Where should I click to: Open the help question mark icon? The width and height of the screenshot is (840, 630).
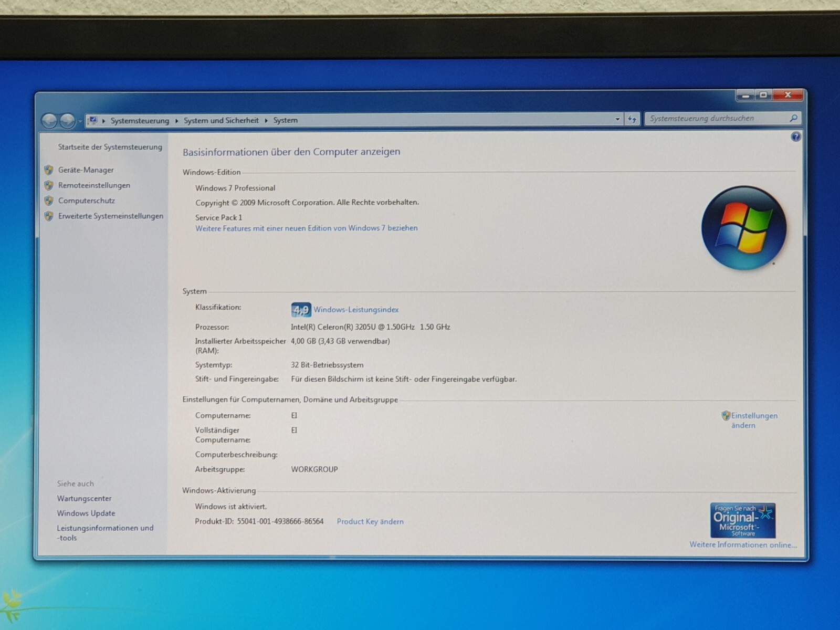pyautogui.click(x=796, y=137)
